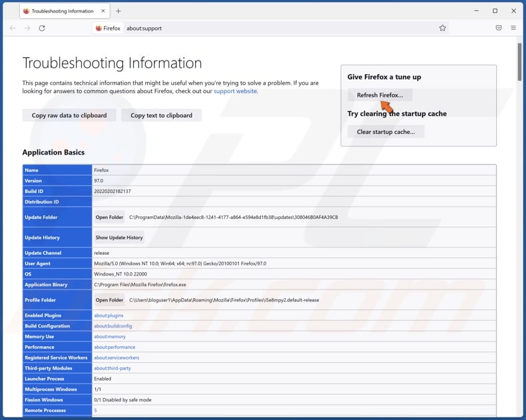Bookmark this page with star icon
The height and width of the screenshot is (420, 526).
tap(442, 28)
